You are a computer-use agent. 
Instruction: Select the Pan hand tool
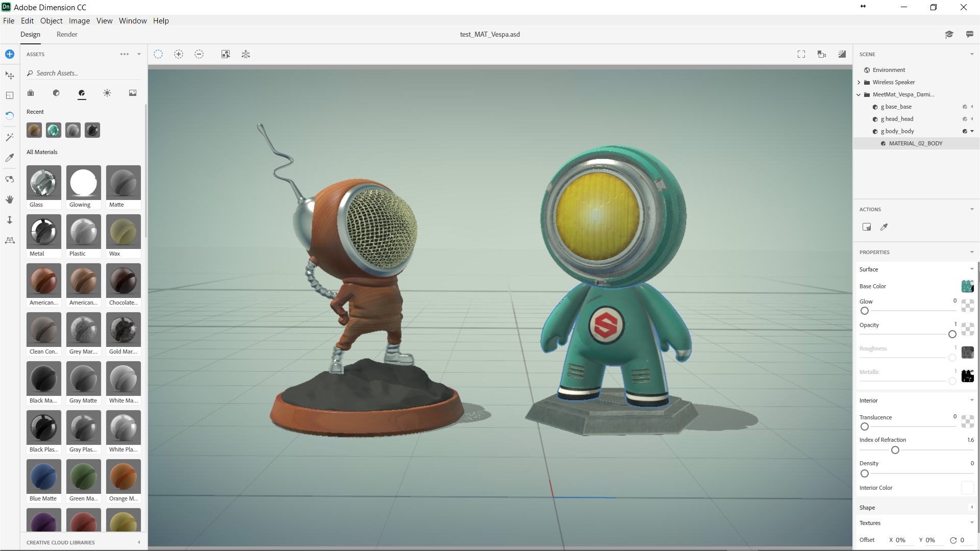coord(10,199)
